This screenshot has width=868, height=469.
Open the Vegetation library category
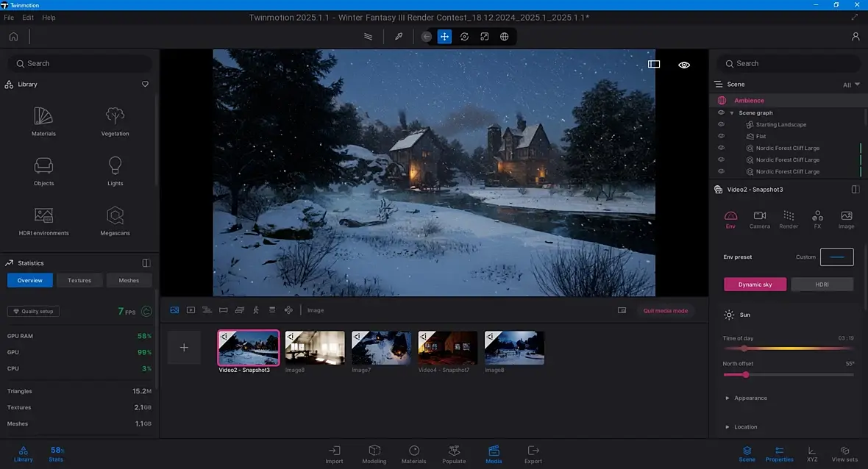point(115,121)
